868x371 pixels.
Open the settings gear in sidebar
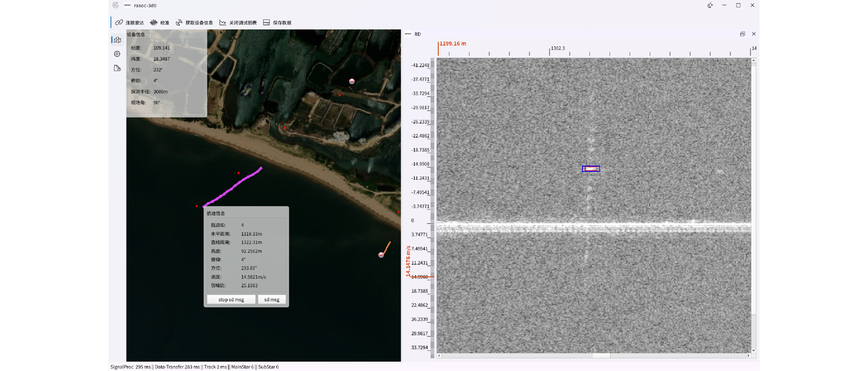coord(117,54)
